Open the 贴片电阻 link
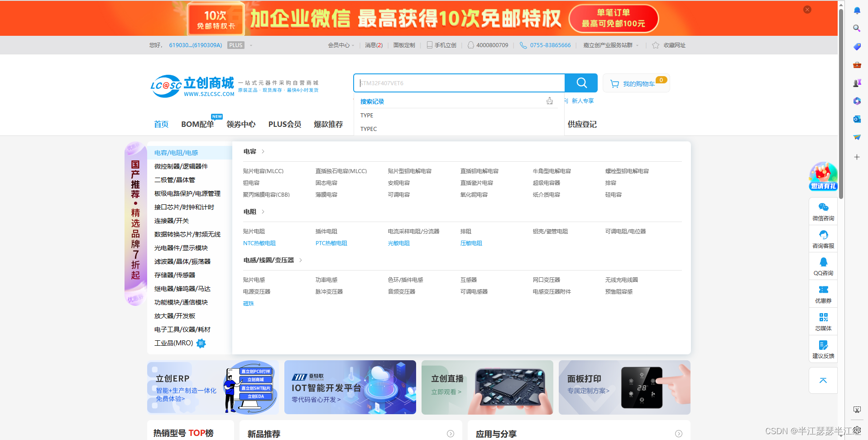This screenshot has height=440, width=868. [254, 231]
